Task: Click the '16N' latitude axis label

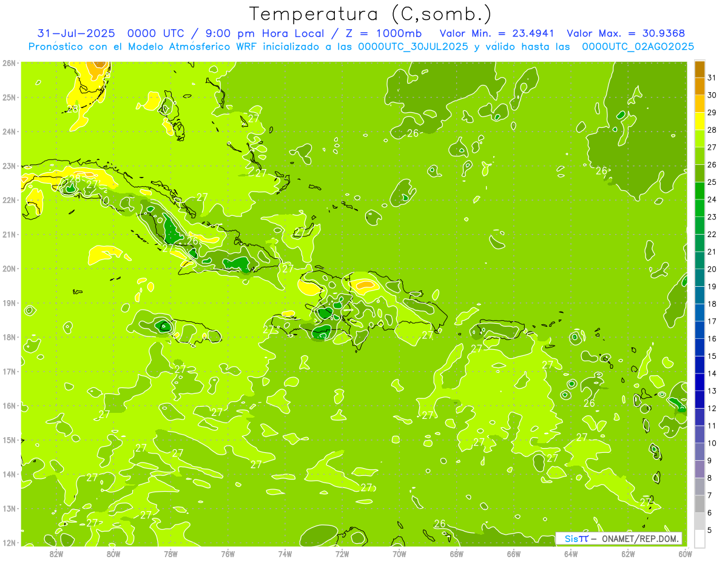Action: point(9,406)
